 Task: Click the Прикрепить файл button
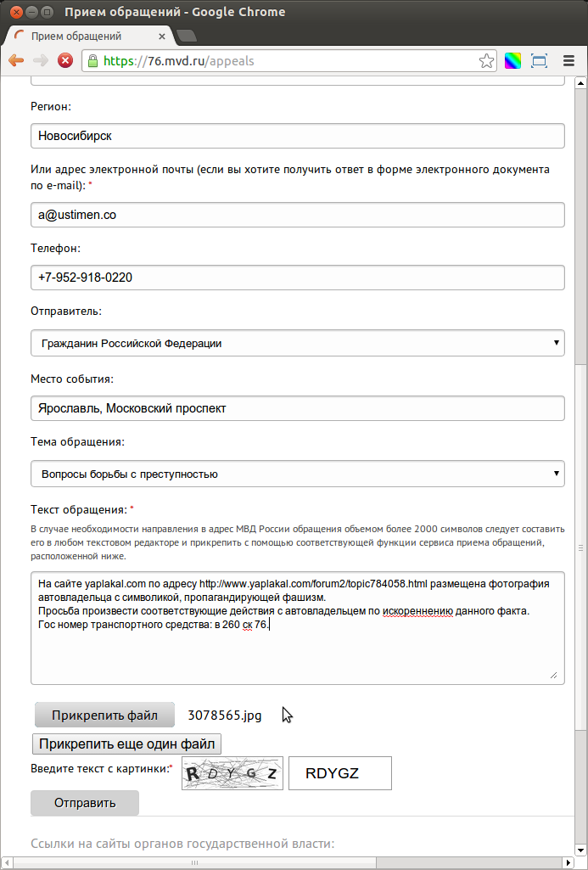coord(105,716)
